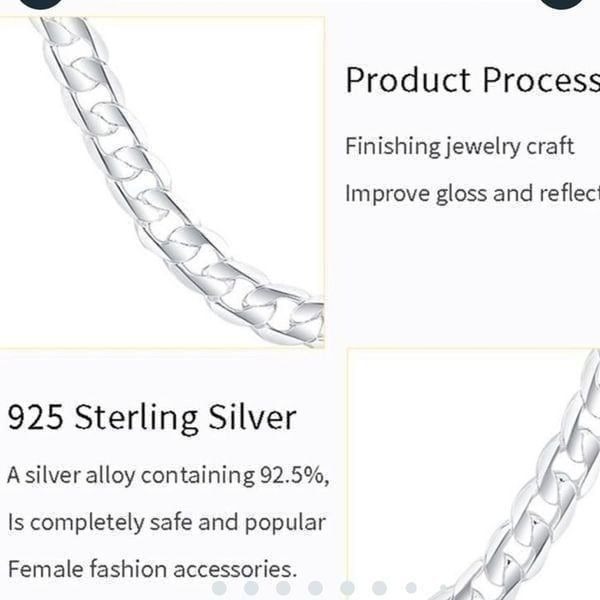
Task: Select the sixth pagination dot
Action: 380,588
